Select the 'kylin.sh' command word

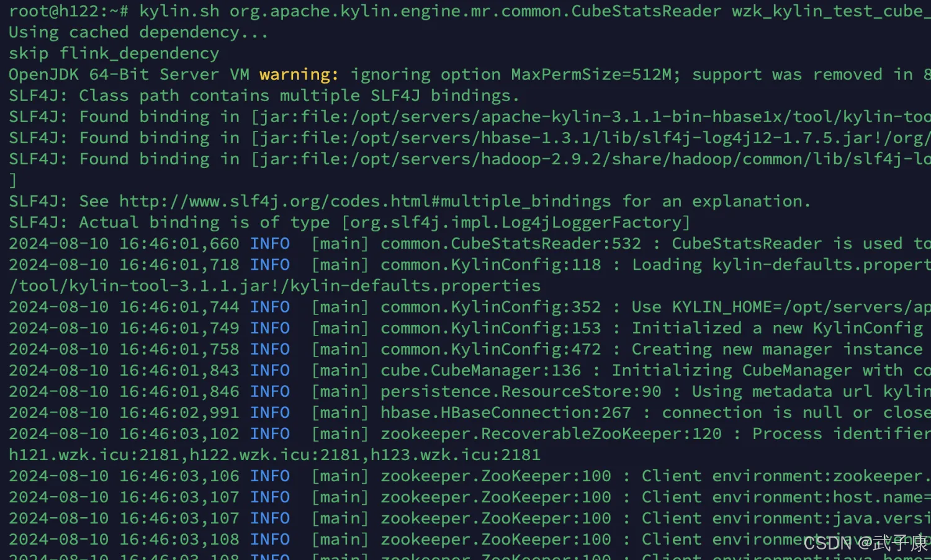click(x=179, y=11)
